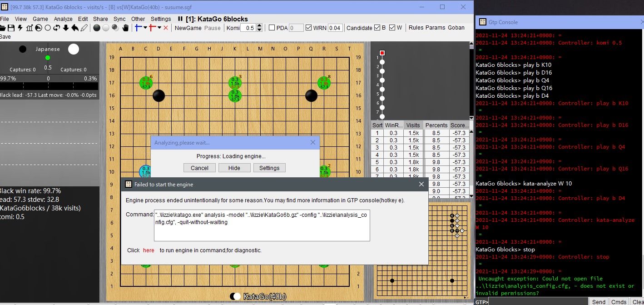Viewport: 644px width, 305px height.
Task: Toggle the Candidate B checkbox
Action: (x=377, y=28)
